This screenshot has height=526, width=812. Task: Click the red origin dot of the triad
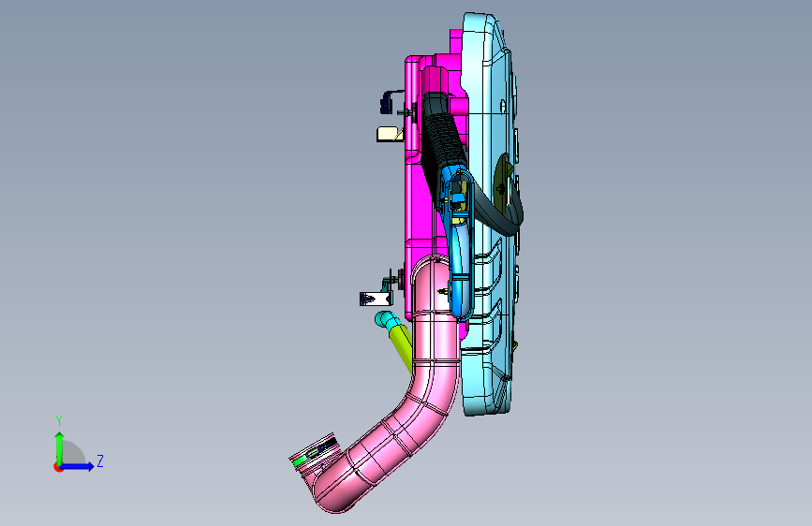[x=58, y=467]
